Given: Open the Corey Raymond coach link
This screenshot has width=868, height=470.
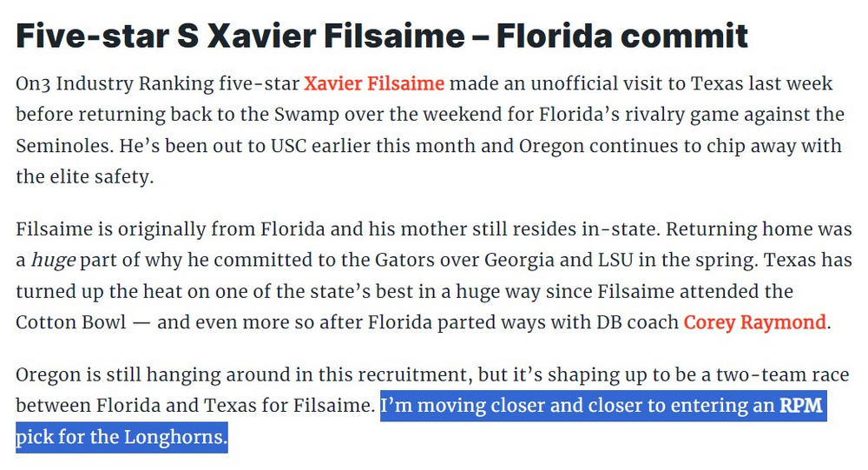Looking at the screenshot, I should (x=754, y=322).
